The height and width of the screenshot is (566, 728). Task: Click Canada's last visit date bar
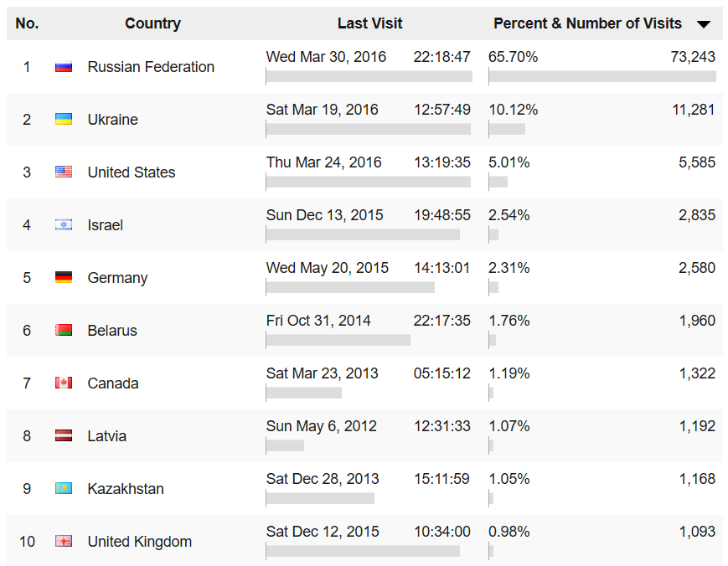(304, 393)
